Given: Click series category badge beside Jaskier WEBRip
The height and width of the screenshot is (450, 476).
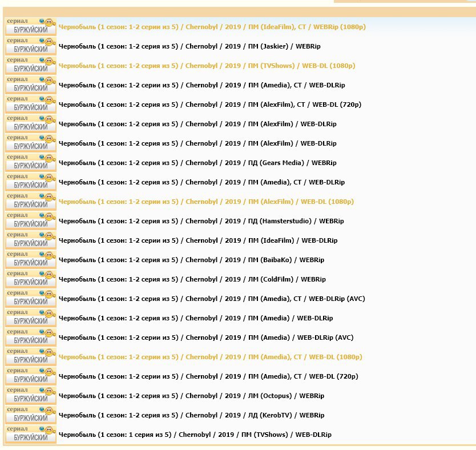Looking at the screenshot, I should pos(31,46).
